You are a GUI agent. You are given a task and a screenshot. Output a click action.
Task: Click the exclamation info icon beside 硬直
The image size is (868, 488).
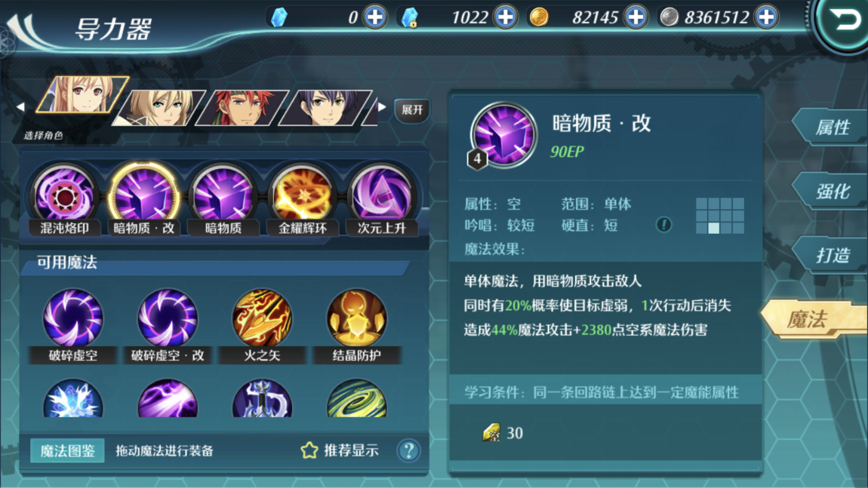(663, 225)
